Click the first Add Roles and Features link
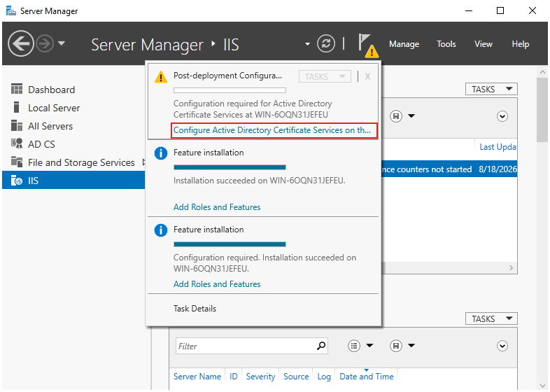The height and width of the screenshot is (392, 550). (x=217, y=207)
